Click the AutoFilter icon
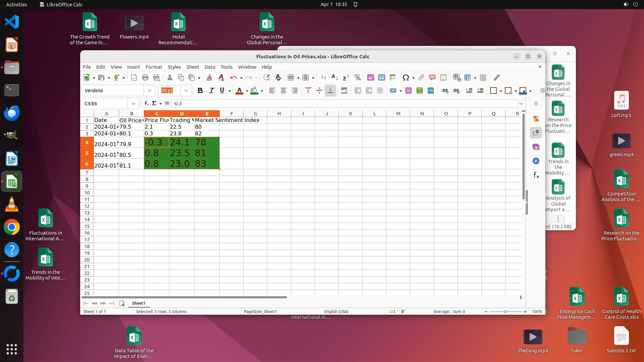The image size is (644, 362). [357, 78]
